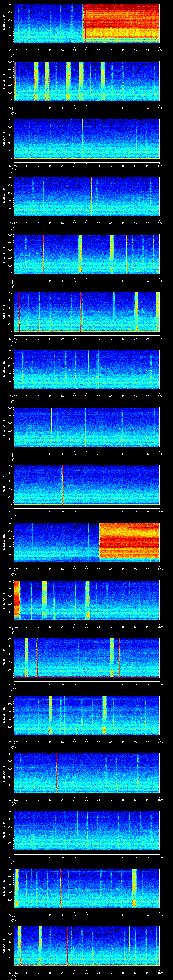Click the spectrogram panel starting at 22:02:00
Screen dimensions: 173x980
(x=87, y=81)
